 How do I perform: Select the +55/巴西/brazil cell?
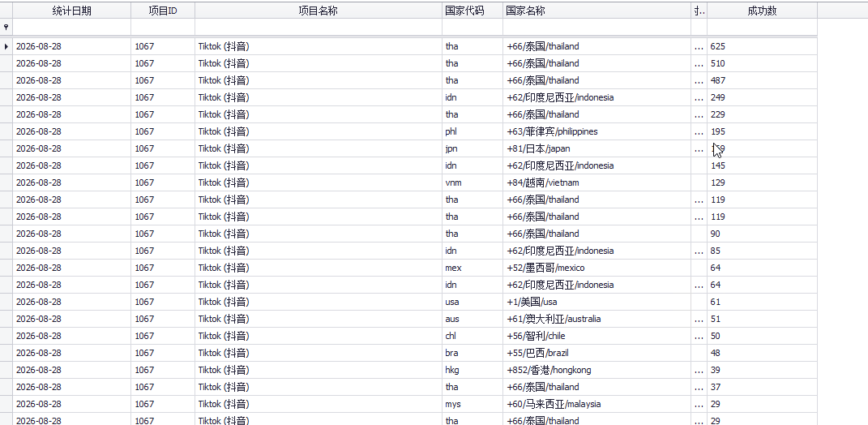tap(596, 353)
